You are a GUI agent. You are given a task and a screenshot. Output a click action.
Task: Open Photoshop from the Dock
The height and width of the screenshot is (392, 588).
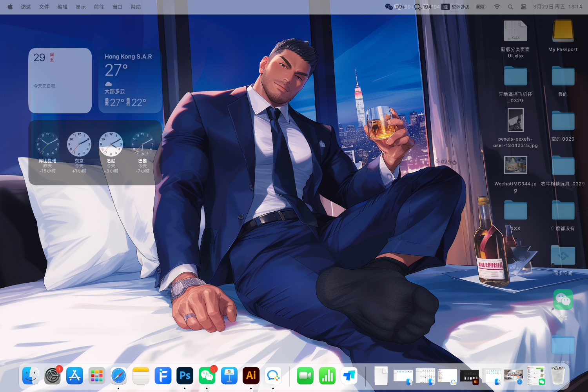185,376
